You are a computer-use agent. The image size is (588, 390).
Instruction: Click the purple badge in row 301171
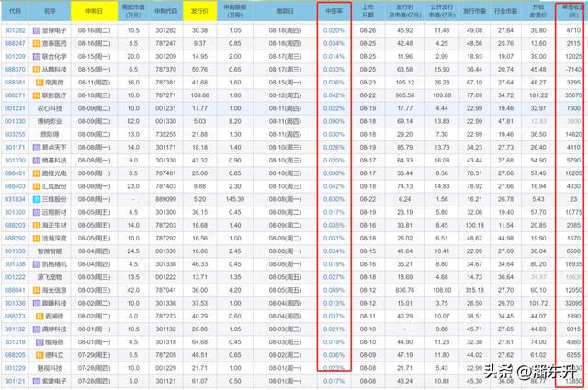click(x=37, y=148)
